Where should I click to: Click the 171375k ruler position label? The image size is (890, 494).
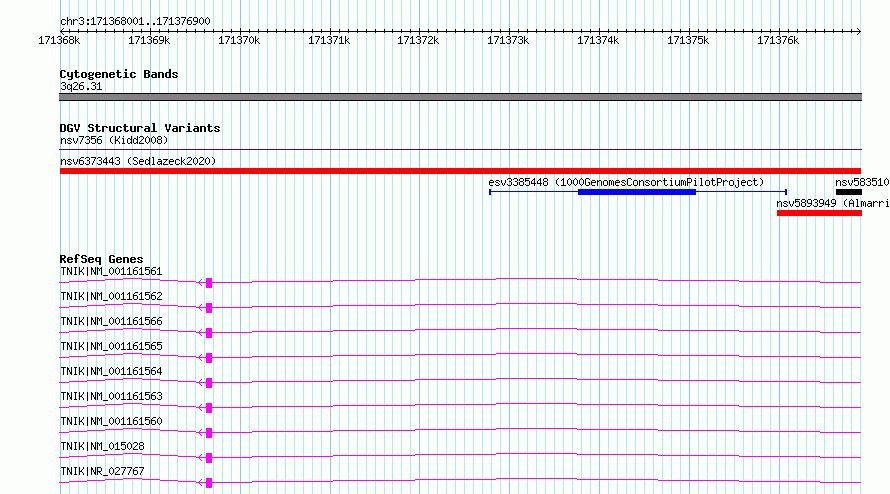[688, 40]
